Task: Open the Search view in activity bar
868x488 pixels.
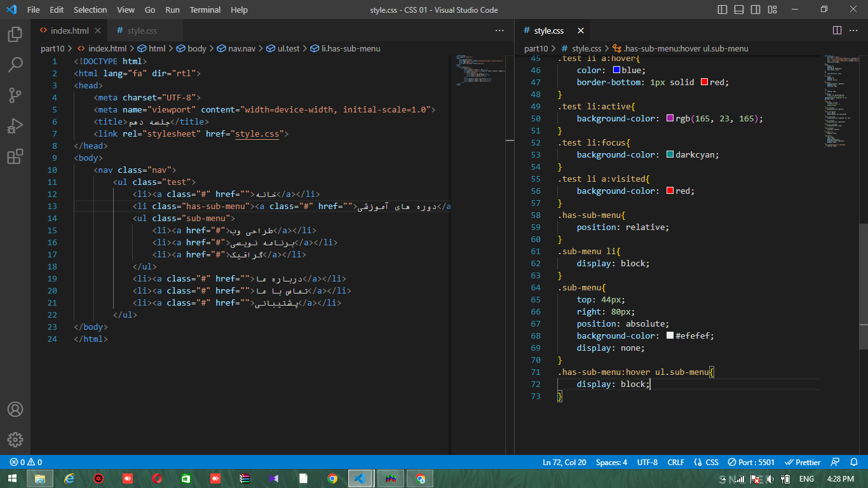Action: tap(15, 65)
